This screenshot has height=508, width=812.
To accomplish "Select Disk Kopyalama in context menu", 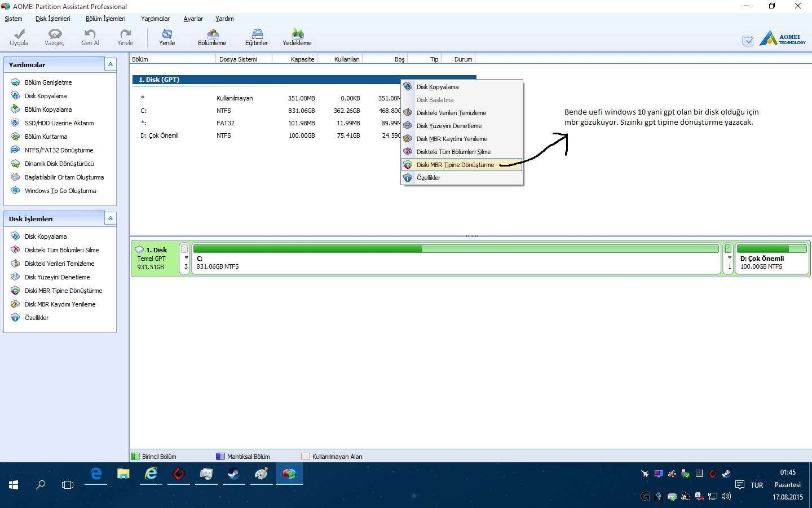I will [x=462, y=87].
